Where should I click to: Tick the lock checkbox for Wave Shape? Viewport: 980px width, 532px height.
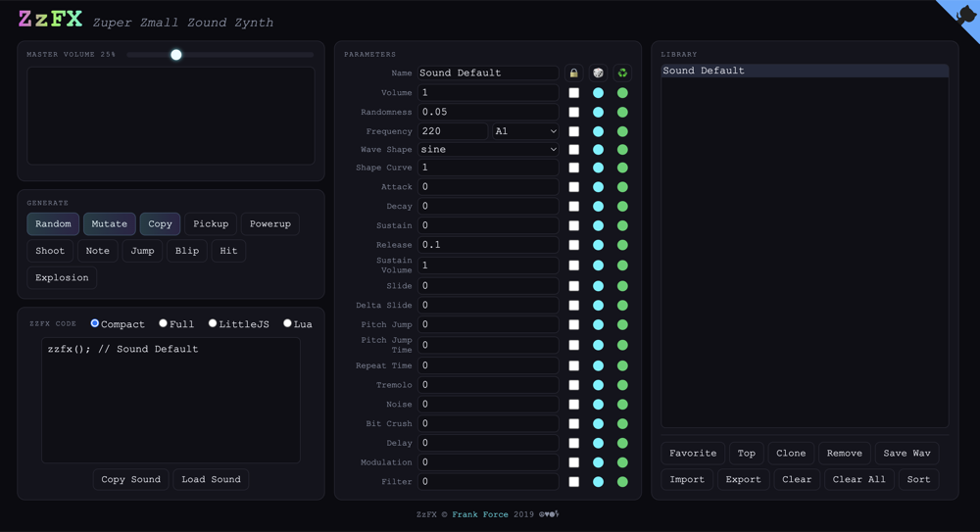coord(573,150)
